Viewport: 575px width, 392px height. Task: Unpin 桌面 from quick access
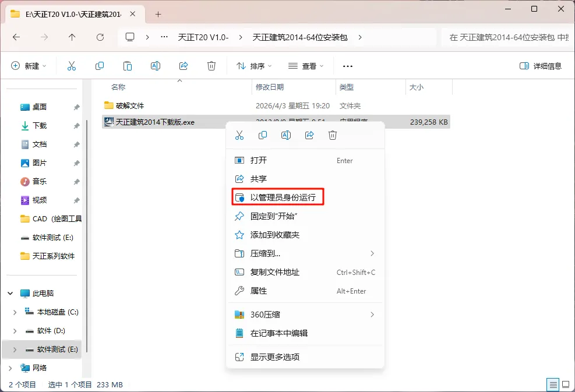76,107
